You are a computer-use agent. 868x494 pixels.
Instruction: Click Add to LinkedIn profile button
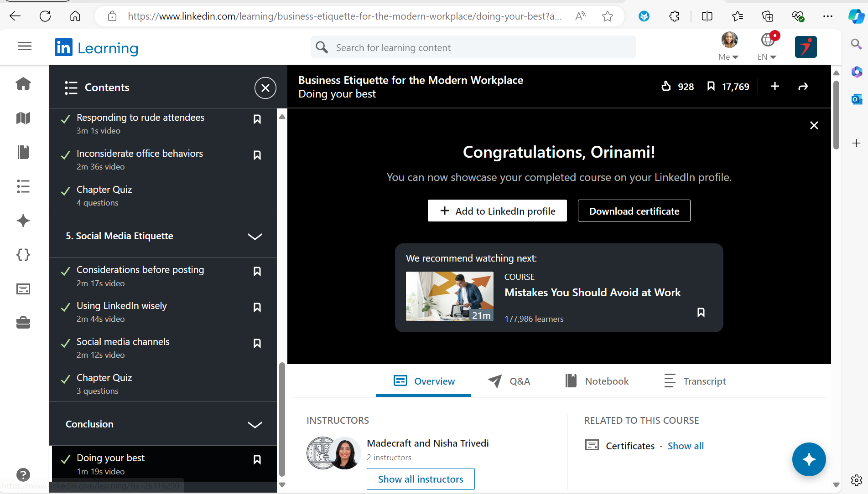coord(497,211)
